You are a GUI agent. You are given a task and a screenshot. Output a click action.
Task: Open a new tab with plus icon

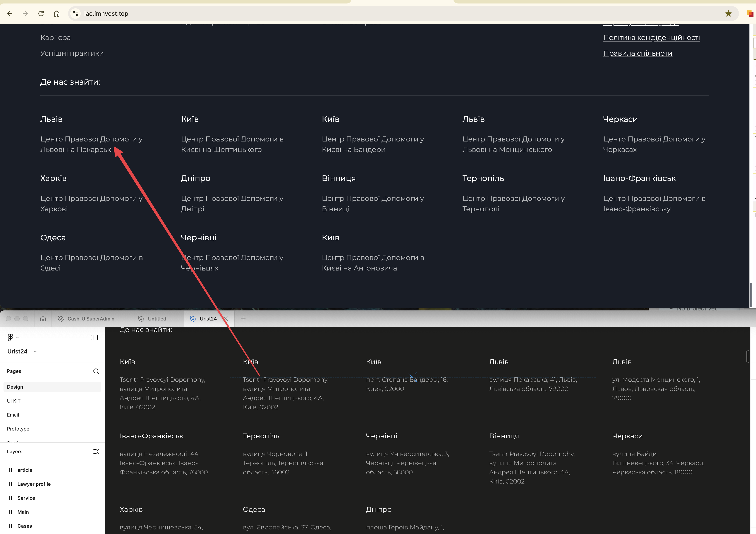[x=243, y=319]
